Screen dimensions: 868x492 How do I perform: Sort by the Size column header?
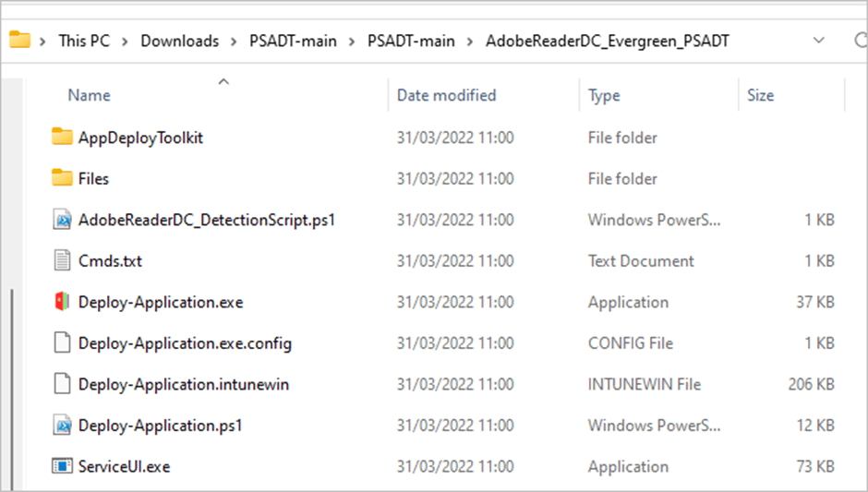[x=761, y=95]
